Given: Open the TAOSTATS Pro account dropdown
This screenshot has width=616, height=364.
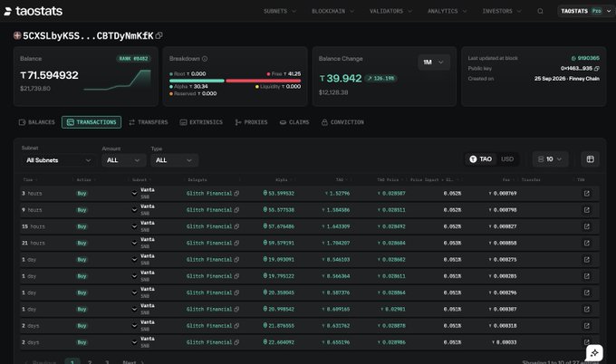Looking at the screenshot, I should pos(585,11).
